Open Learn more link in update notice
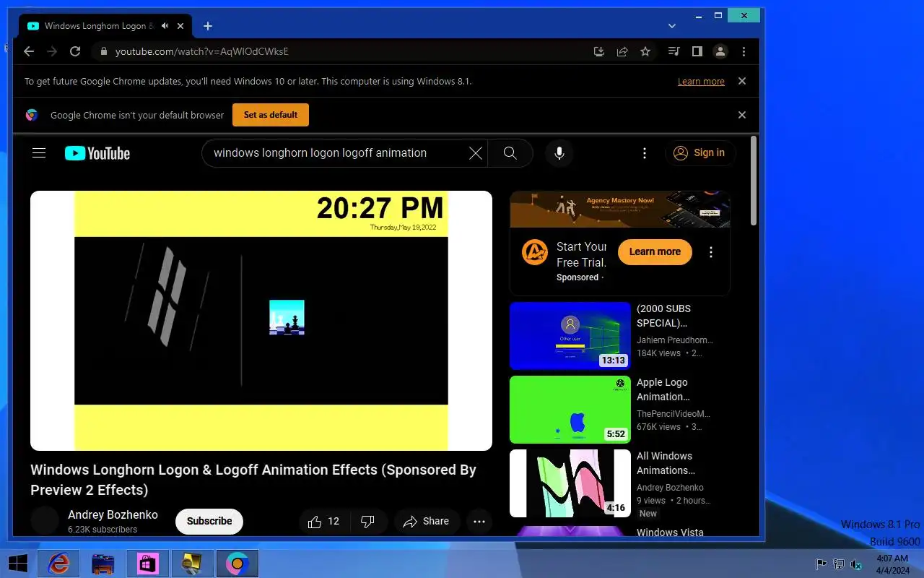The width and height of the screenshot is (924, 578). click(x=701, y=82)
